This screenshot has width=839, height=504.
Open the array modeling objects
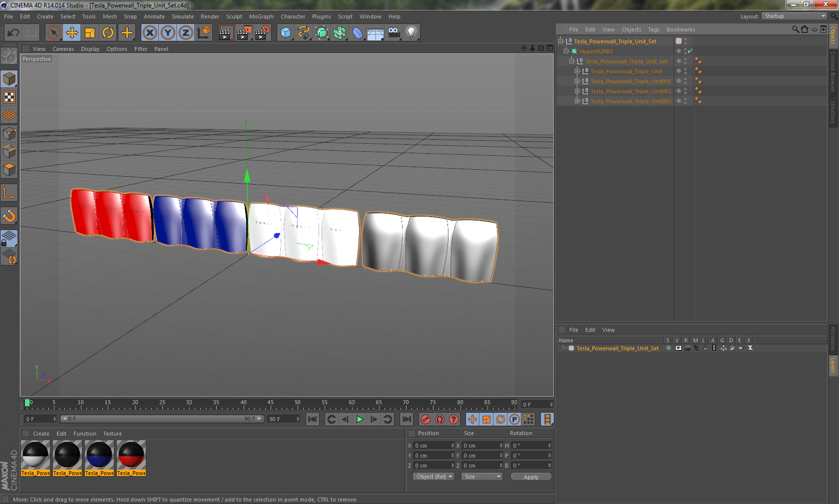pos(340,33)
